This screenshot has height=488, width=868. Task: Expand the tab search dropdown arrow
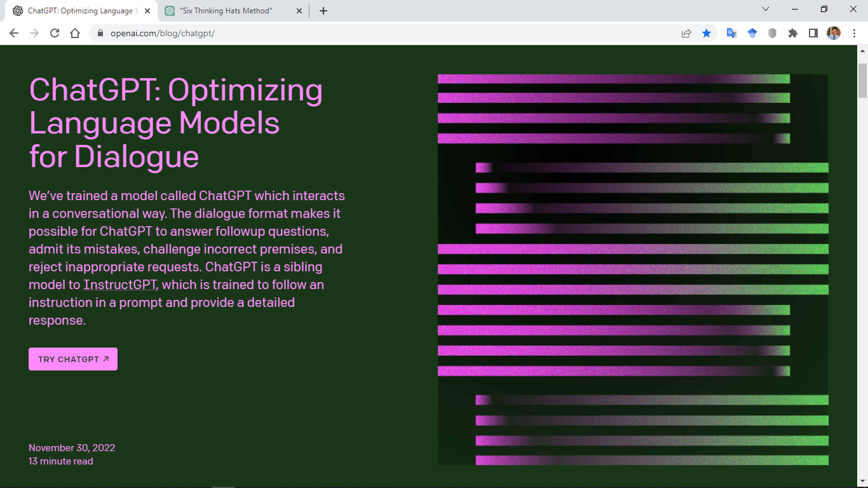[766, 10]
